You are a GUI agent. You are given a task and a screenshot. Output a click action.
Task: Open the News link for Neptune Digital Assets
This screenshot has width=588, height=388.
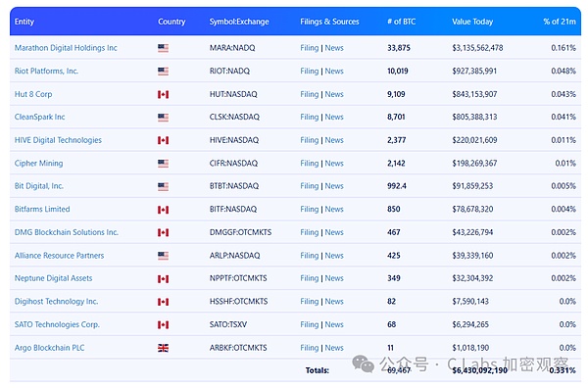tap(334, 278)
